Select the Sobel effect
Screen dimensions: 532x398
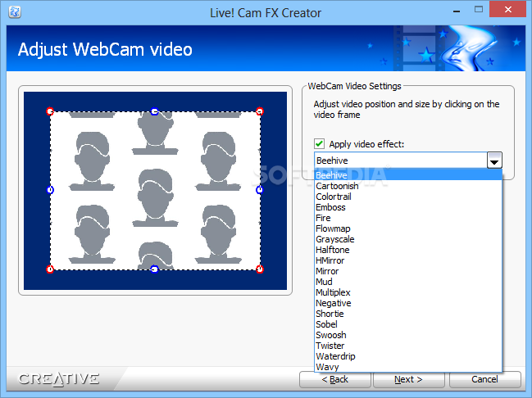[x=408, y=324]
